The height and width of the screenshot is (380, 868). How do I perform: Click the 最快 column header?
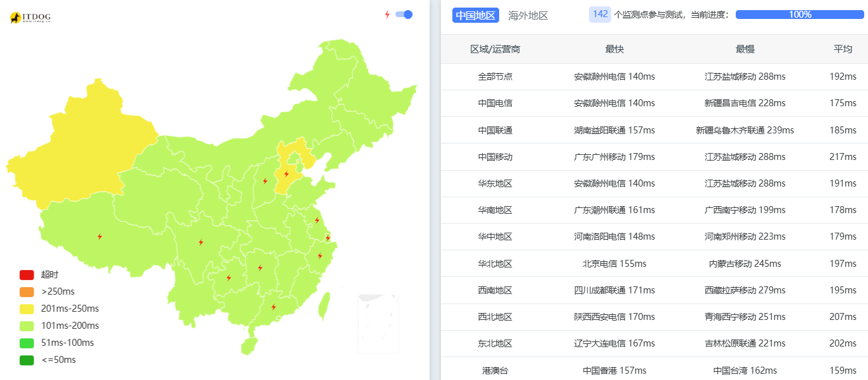(x=614, y=49)
